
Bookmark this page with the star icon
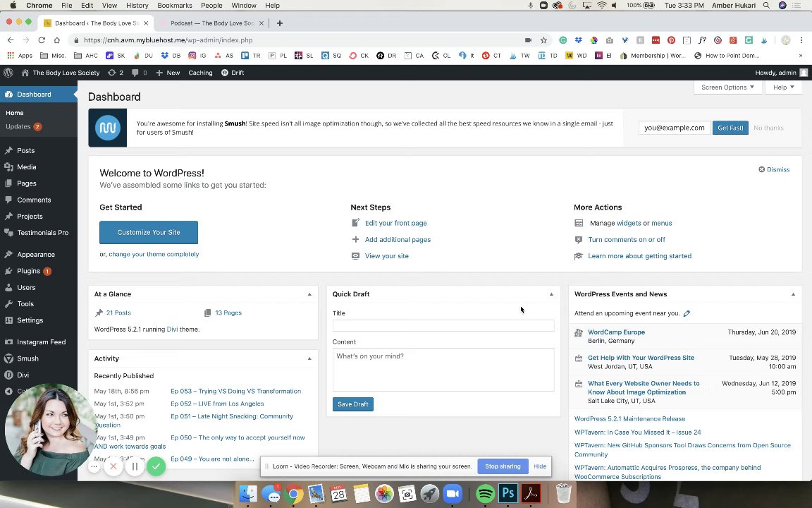point(543,40)
